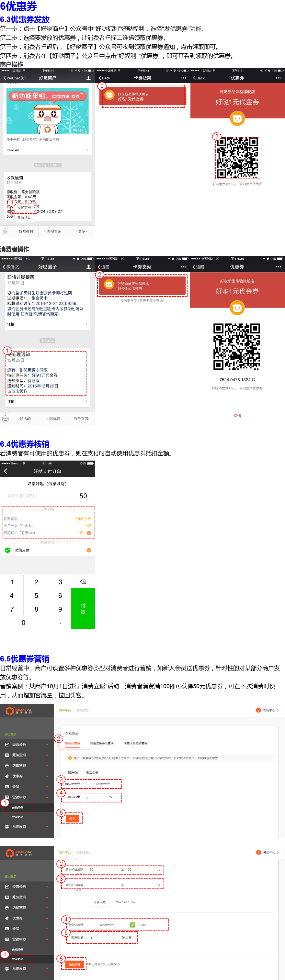Tap QR code on 优惠券 screen with Back
Viewport: 285px width, 980px height.
point(237,158)
